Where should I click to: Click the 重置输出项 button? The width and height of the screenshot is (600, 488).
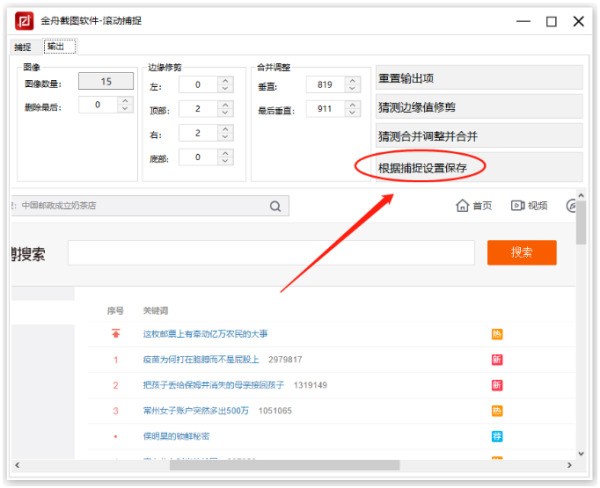click(x=479, y=78)
